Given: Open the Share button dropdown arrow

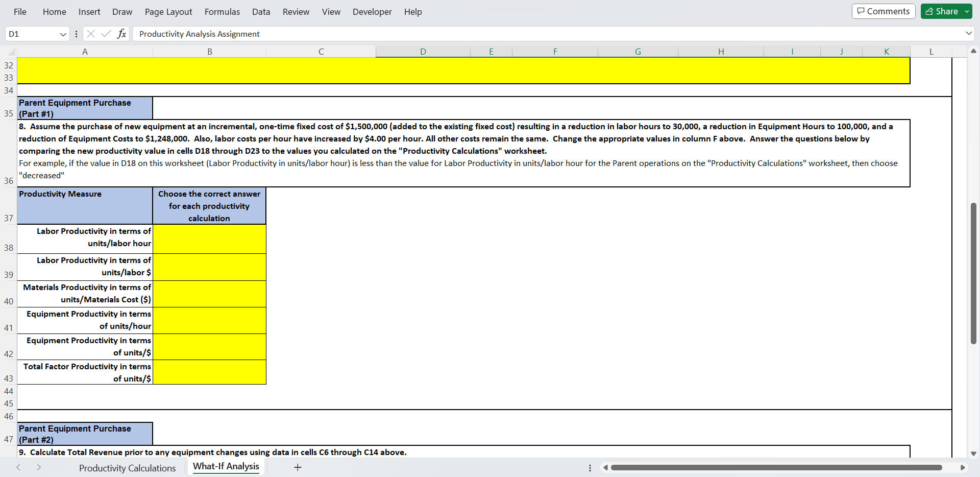Looking at the screenshot, I should (966, 11).
